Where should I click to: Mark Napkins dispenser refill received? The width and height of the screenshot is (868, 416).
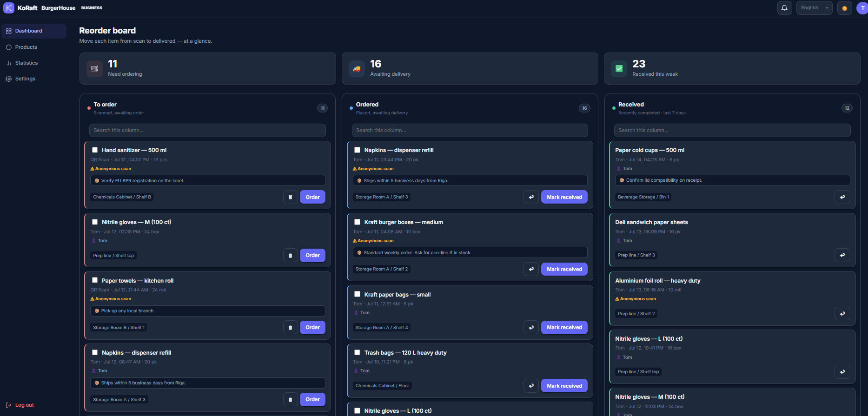pyautogui.click(x=564, y=197)
